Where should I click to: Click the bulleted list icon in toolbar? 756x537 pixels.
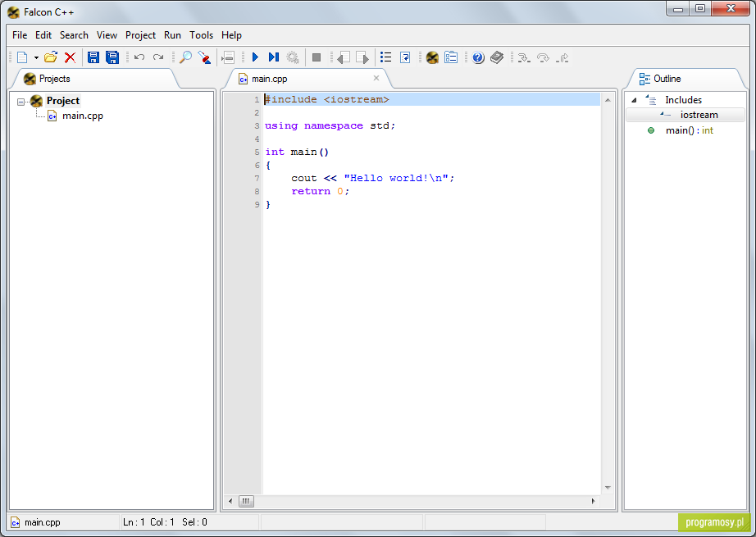(385, 57)
